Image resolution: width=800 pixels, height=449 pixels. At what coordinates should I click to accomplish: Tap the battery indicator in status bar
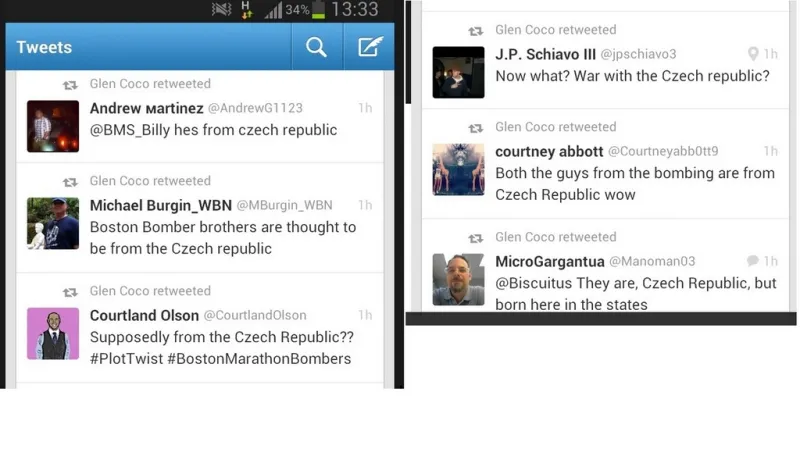(318, 10)
